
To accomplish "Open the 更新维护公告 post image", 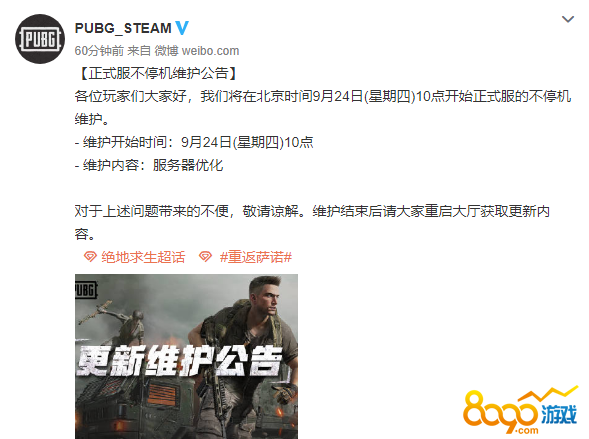I will click(x=186, y=356).
